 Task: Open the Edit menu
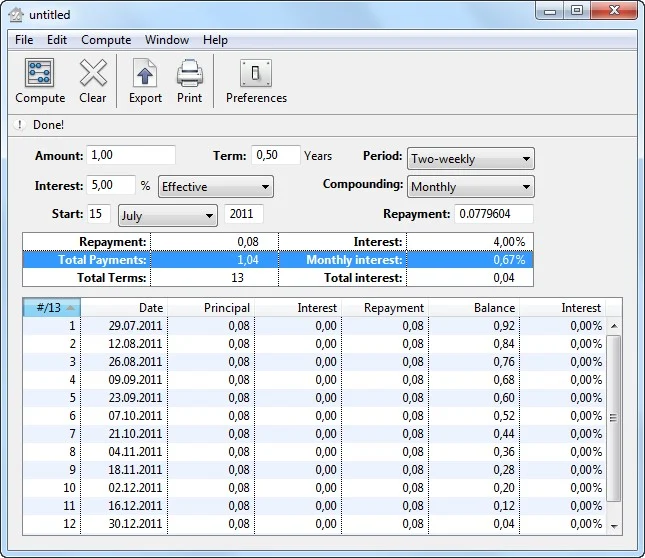click(x=57, y=40)
